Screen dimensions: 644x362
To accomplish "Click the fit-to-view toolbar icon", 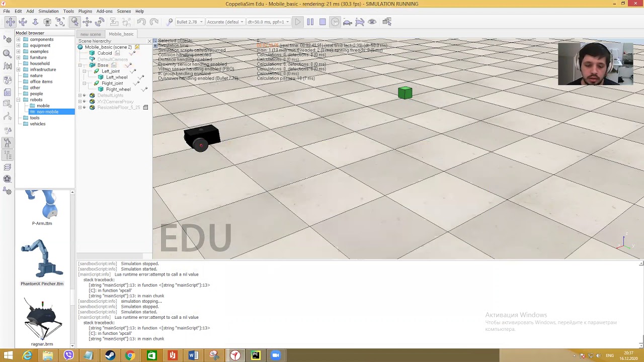I will click(60, 22).
